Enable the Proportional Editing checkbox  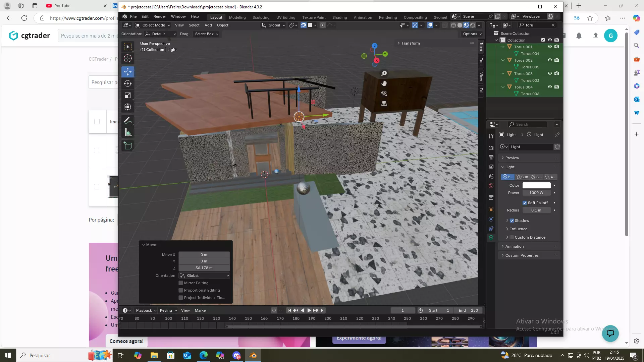point(181,290)
